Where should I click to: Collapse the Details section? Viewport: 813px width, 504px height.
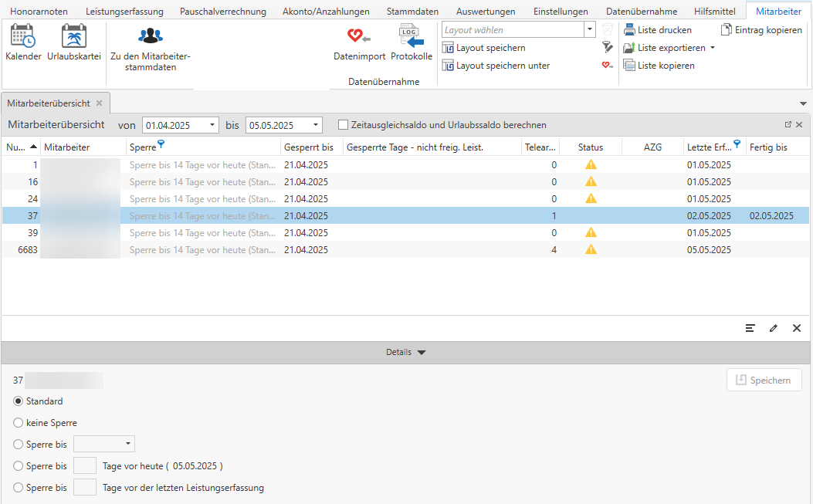[421, 352]
